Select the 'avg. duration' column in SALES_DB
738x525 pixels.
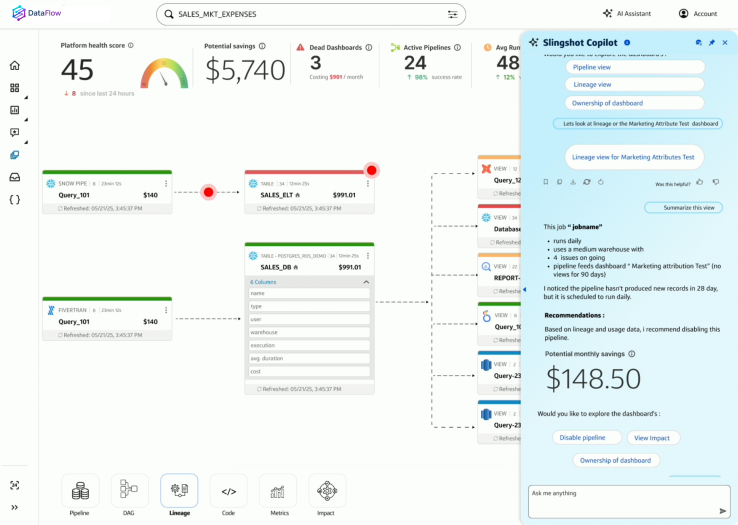coord(309,358)
